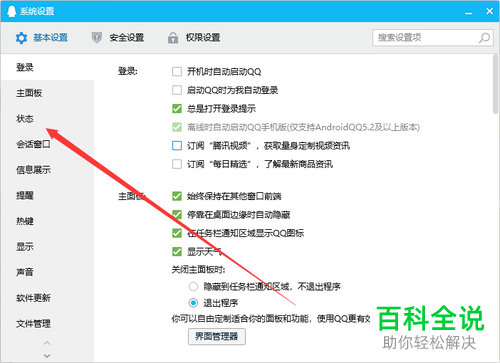The image size is (500, 363).
Task: Select 信息展示 in the sidebar
Action: point(47,170)
